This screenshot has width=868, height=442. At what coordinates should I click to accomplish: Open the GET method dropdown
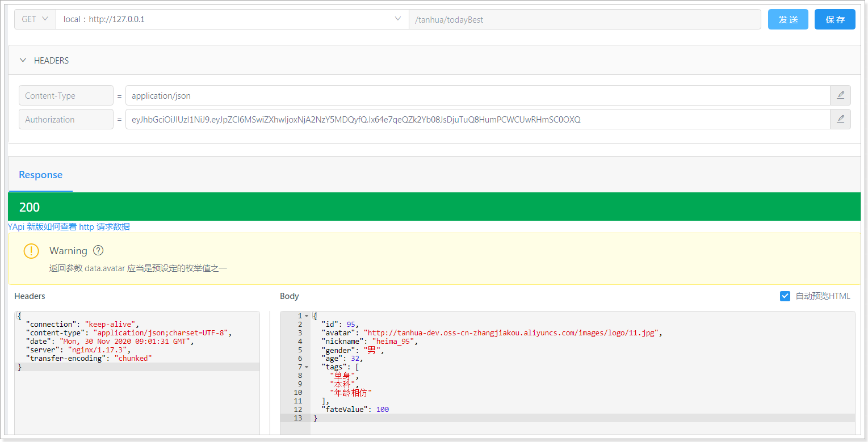(x=35, y=19)
